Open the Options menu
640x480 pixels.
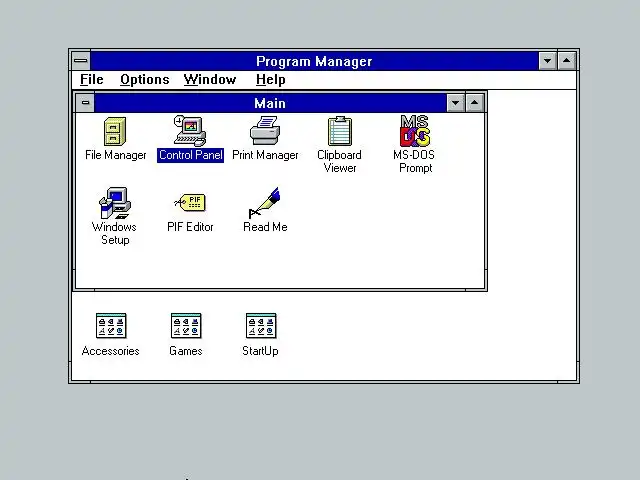pyautogui.click(x=144, y=80)
